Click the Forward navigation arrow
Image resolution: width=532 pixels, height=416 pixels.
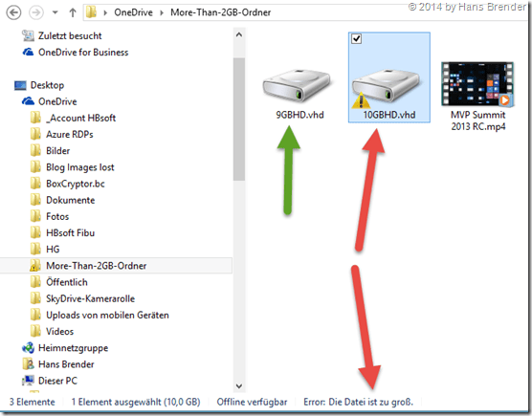[36, 12]
